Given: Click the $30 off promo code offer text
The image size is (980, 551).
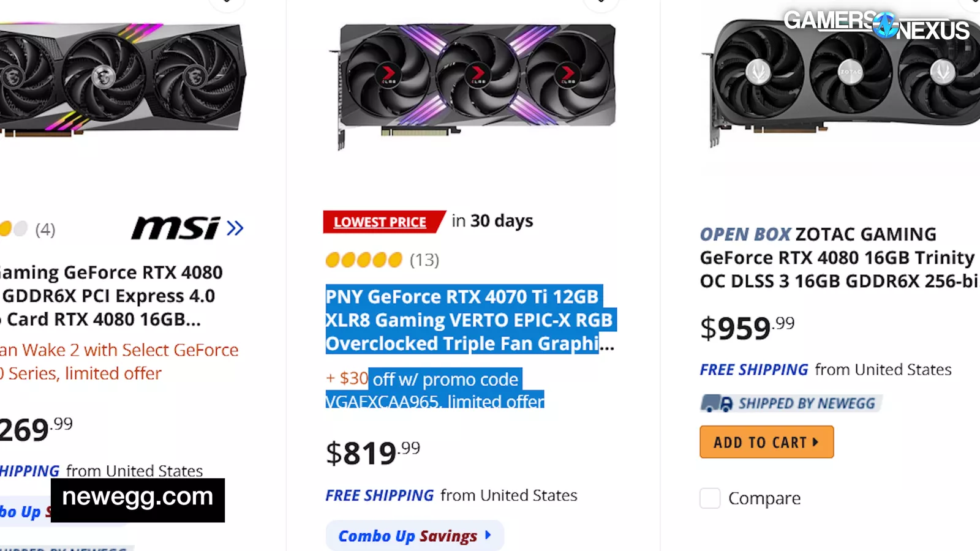Looking at the screenshot, I should [434, 390].
